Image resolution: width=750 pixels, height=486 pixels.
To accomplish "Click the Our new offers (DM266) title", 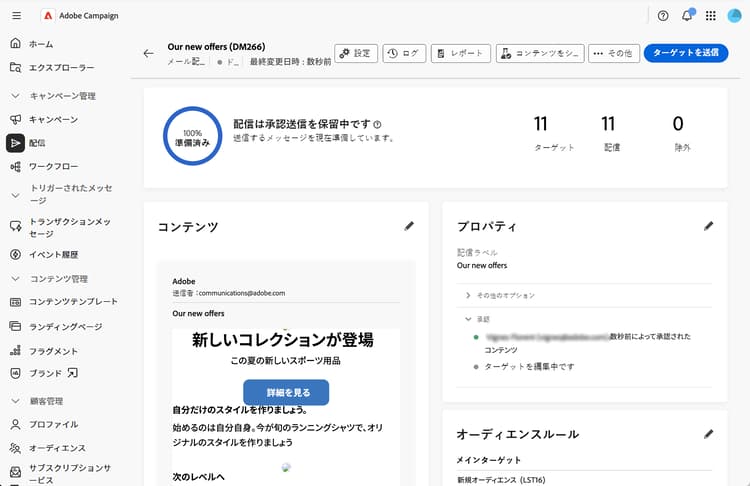I will 216,47.
